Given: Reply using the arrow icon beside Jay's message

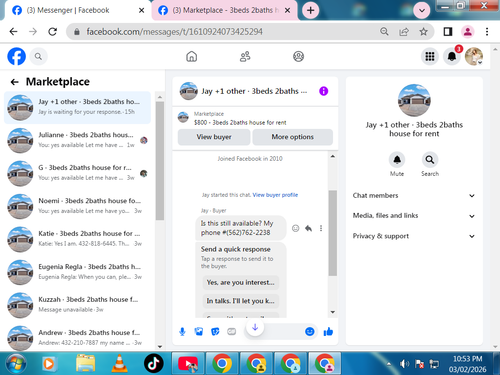Looking at the screenshot, I should pos(308,228).
